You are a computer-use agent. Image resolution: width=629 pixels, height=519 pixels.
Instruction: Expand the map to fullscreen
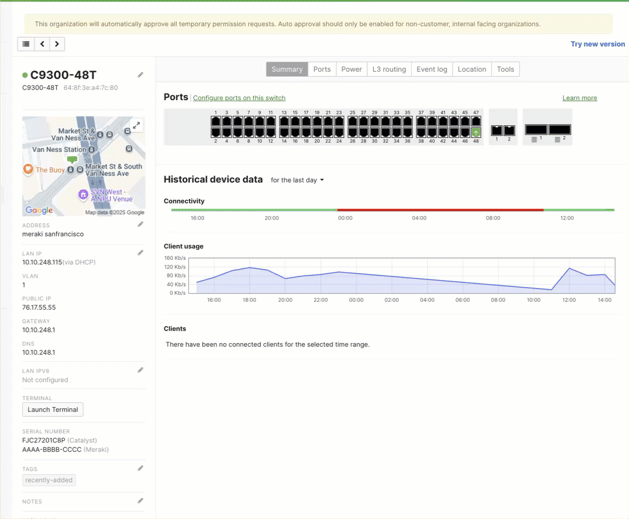pyautogui.click(x=136, y=126)
